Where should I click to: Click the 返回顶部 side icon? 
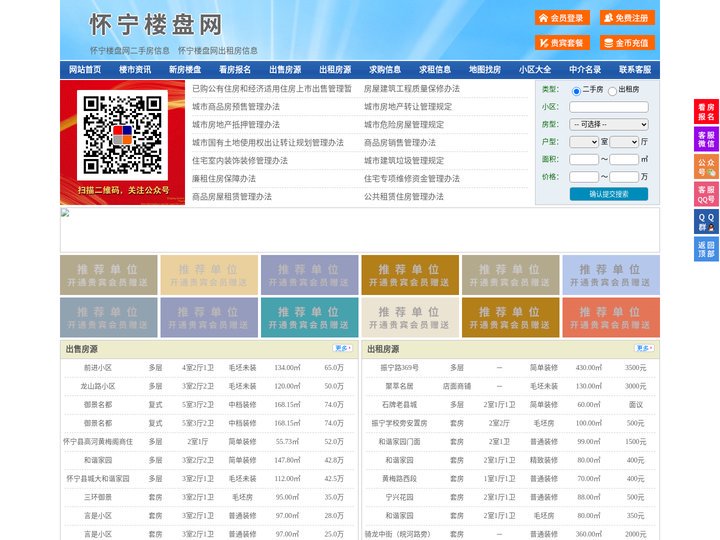(x=706, y=249)
